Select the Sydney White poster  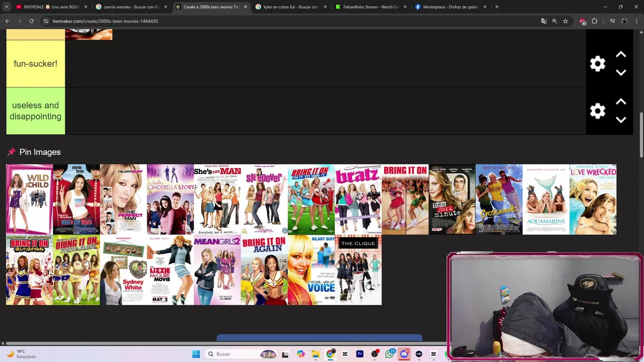click(123, 270)
